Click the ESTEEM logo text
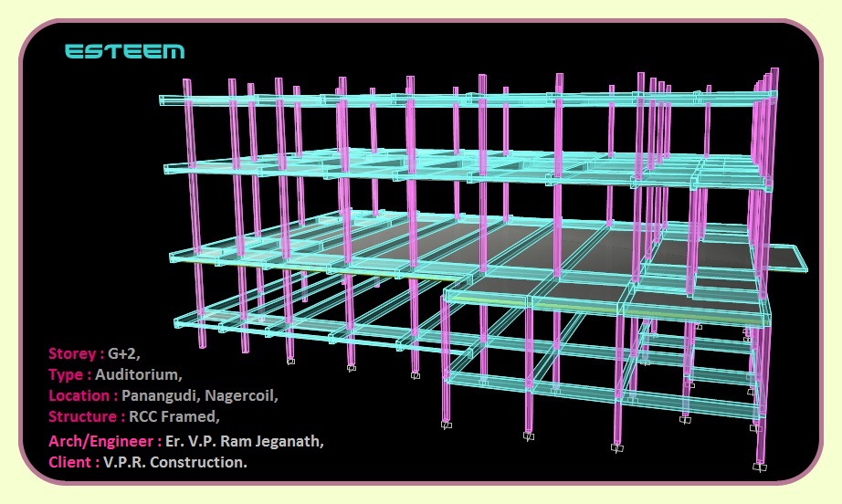 pyautogui.click(x=124, y=51)
